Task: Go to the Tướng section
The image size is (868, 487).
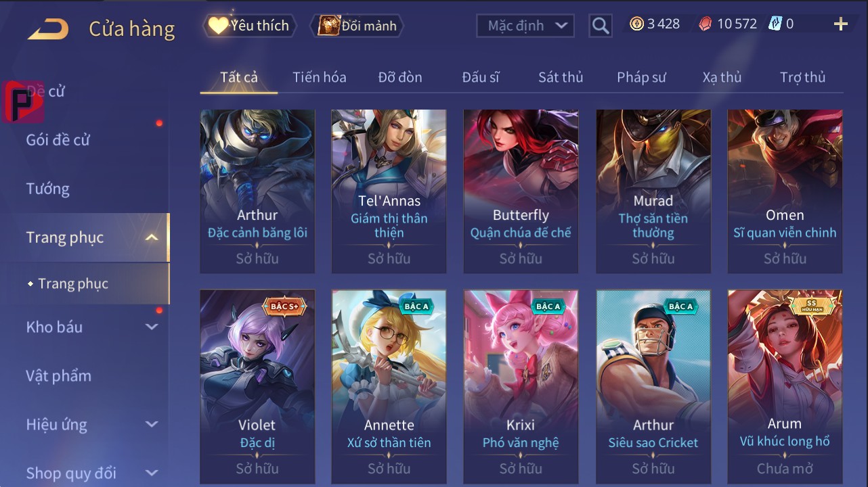Action: point(47,189)
